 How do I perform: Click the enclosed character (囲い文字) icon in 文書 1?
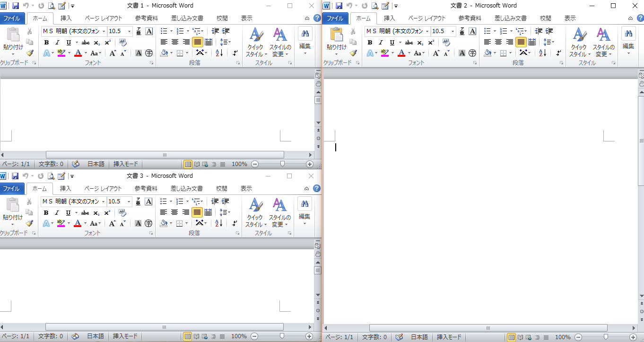pyautogui.click(x=149, y=53)
